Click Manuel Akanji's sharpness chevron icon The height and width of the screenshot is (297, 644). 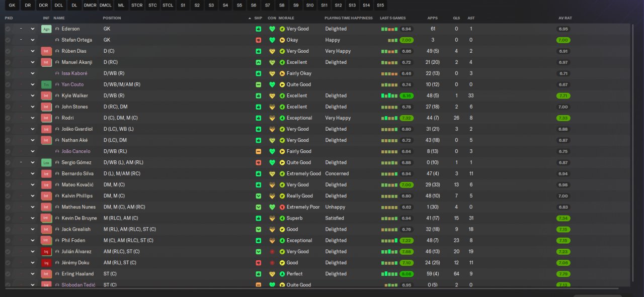[259, 62]
